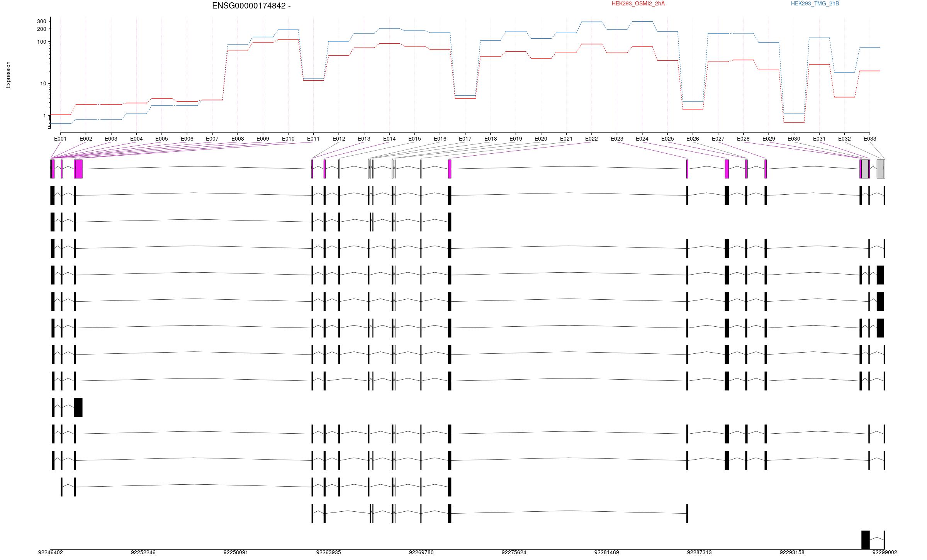The width and height of the screenshot is (927, 560).
Task: Click exon label E021
Action: 566,139
